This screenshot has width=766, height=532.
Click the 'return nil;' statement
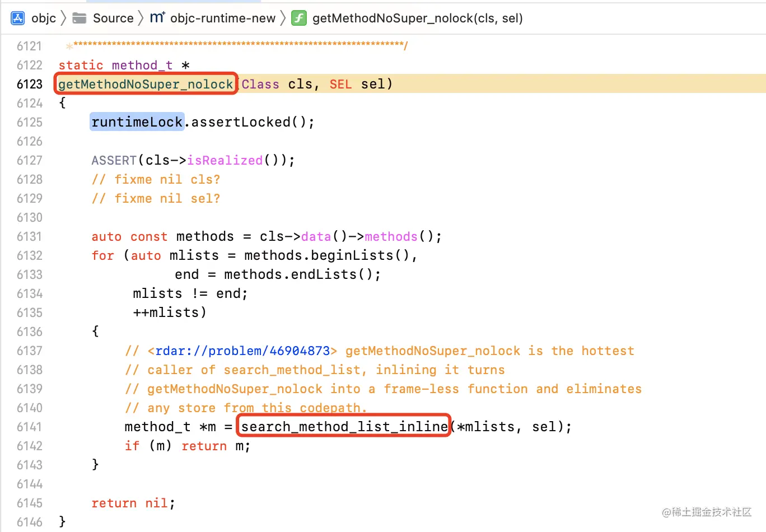[133, 503]
